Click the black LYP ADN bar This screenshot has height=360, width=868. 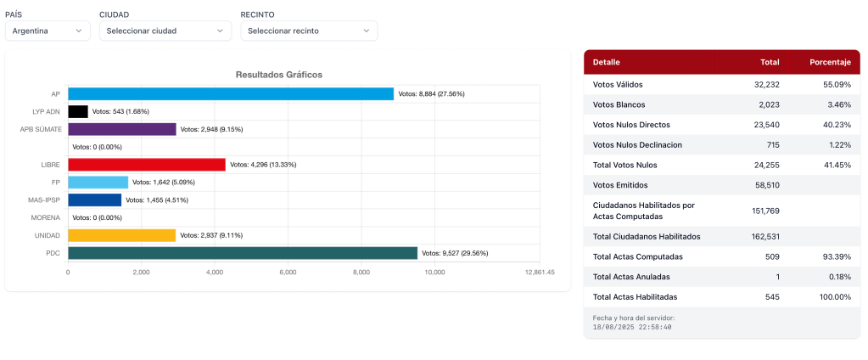pos(78,111)
